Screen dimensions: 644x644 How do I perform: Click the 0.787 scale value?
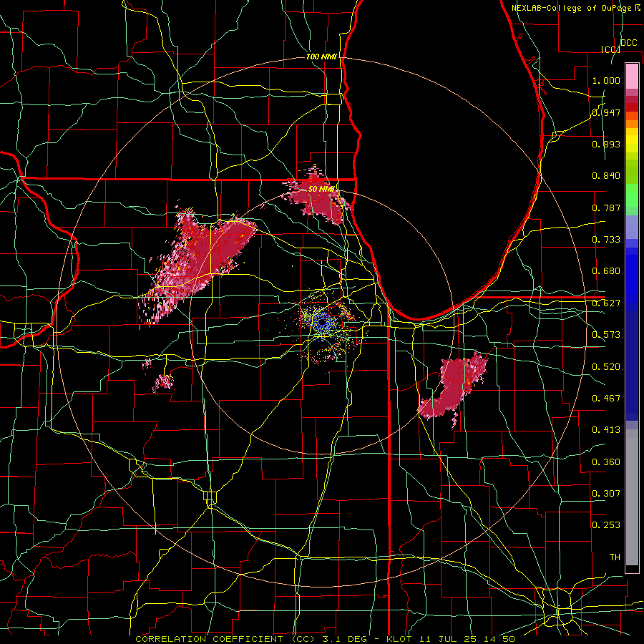606,208
